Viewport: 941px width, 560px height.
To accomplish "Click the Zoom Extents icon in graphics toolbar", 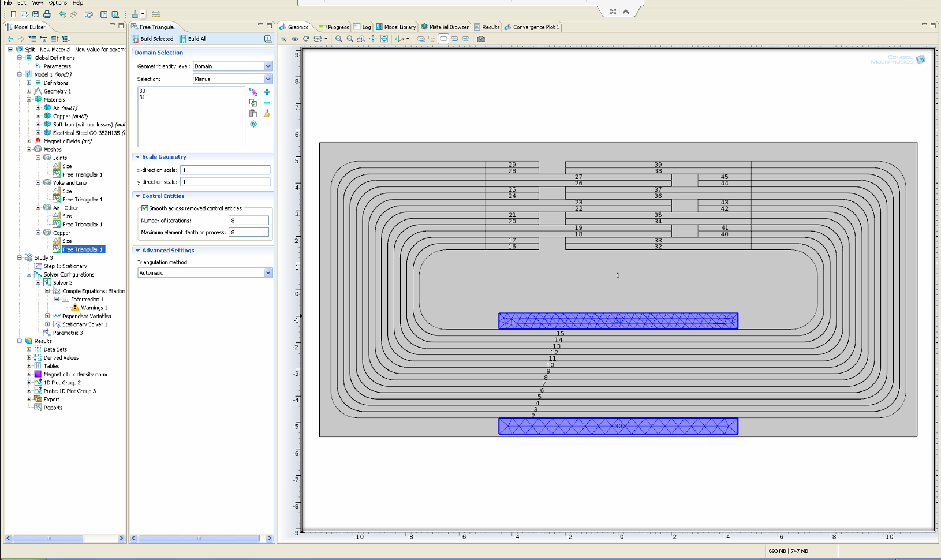I will (x=384, y=39).
